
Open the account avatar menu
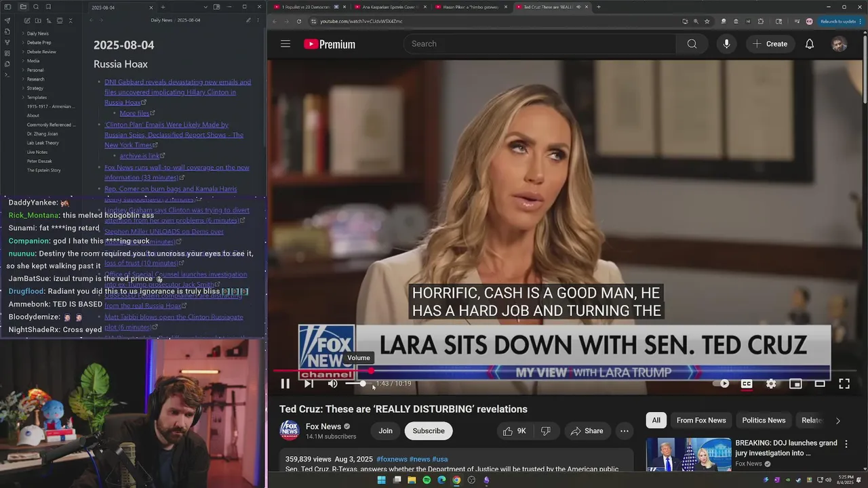840,44
